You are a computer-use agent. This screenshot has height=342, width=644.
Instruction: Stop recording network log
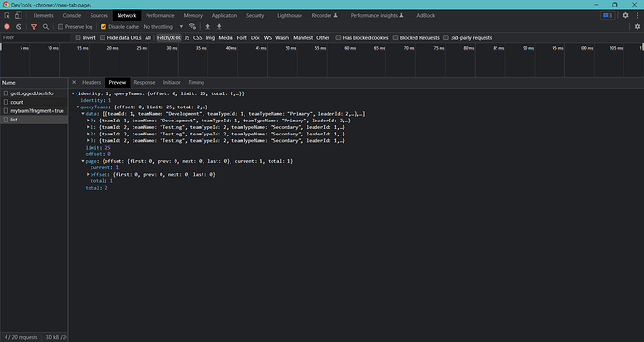click(7, 27)
